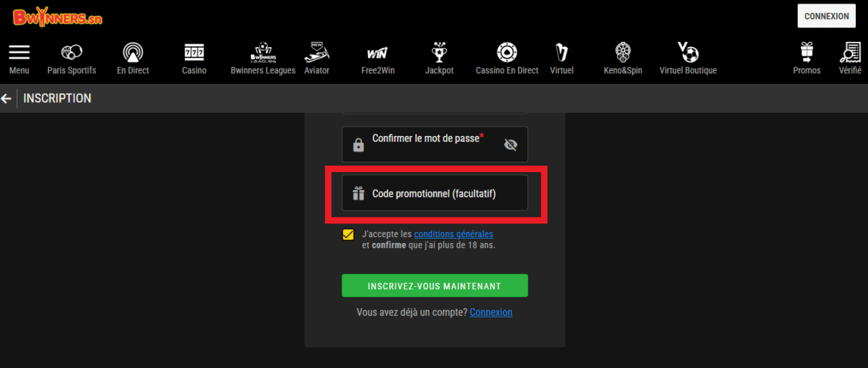Open the Jackpot trophy icon
The image size is (868, 368).
[x=439, y=52]
